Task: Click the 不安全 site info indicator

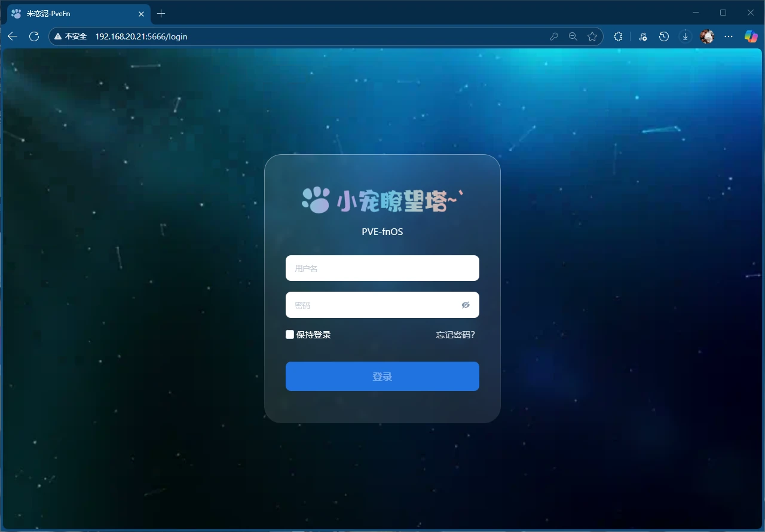Action: click(71, 36)
